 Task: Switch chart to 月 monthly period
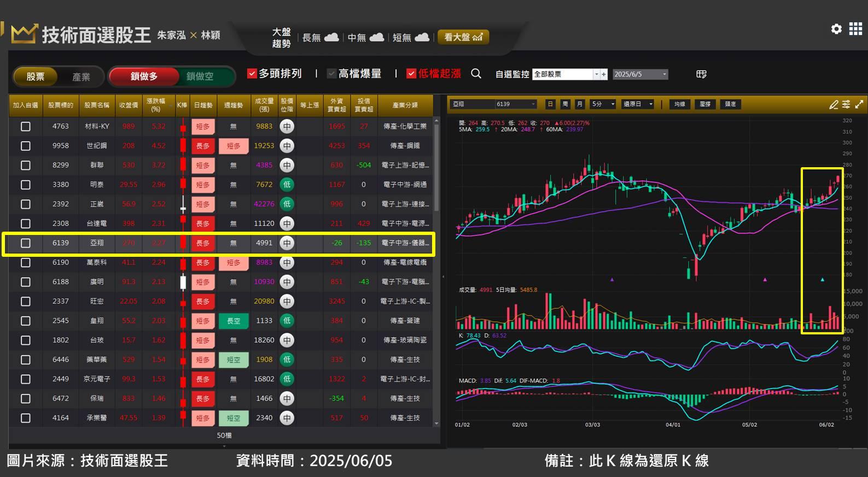tap(580, 104)
